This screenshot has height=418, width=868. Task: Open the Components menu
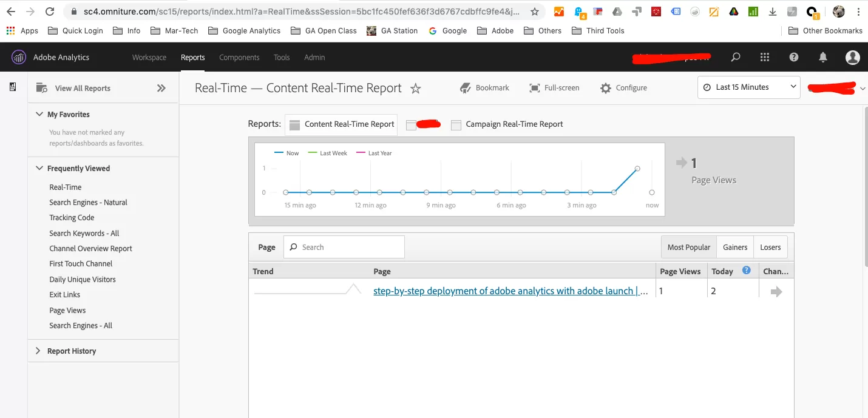coord(239,57)
